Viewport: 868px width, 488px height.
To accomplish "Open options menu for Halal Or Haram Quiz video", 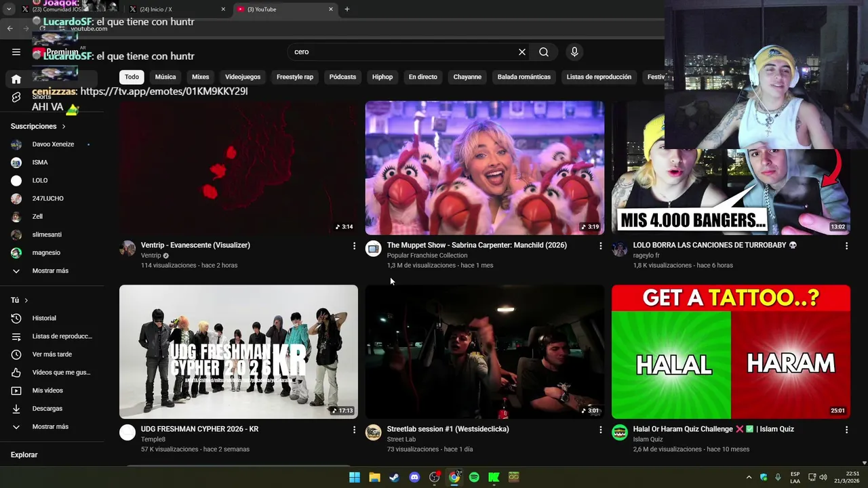I will pyautogui.click(x=846, y=429).
